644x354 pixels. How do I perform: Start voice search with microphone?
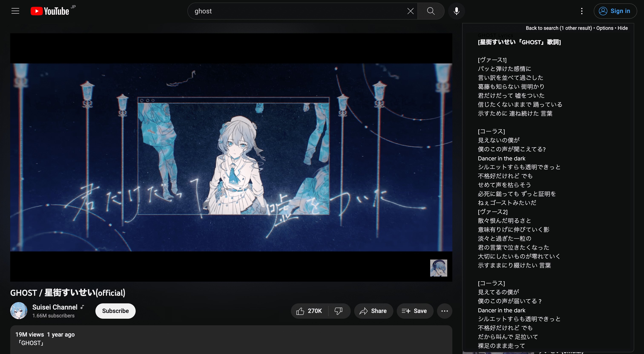456,11
